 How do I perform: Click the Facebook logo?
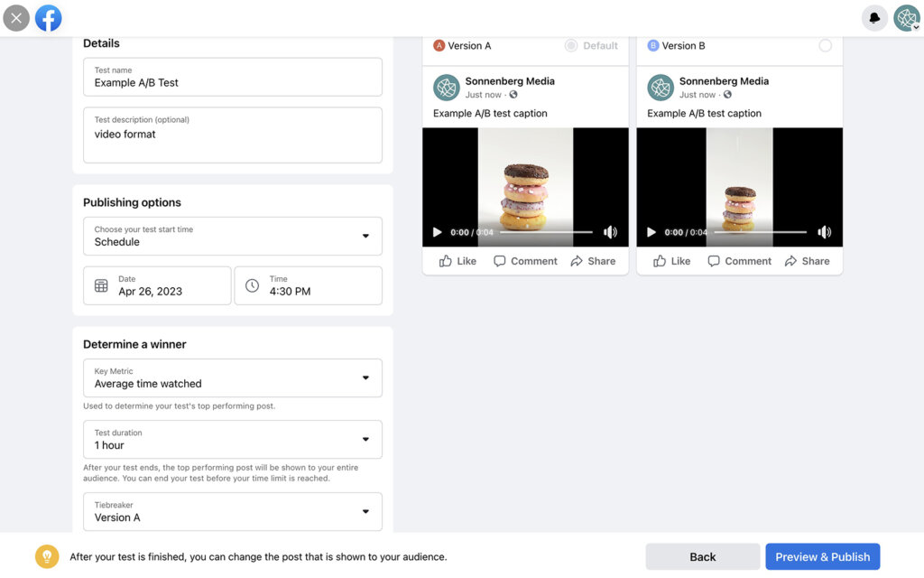point(48,17)
